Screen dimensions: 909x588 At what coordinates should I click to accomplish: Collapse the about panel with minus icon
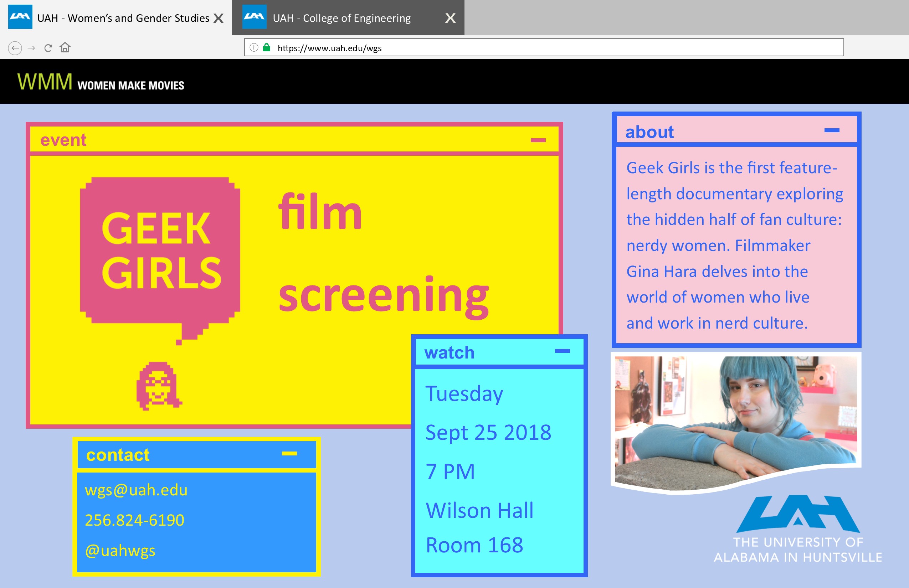[832, 130]
